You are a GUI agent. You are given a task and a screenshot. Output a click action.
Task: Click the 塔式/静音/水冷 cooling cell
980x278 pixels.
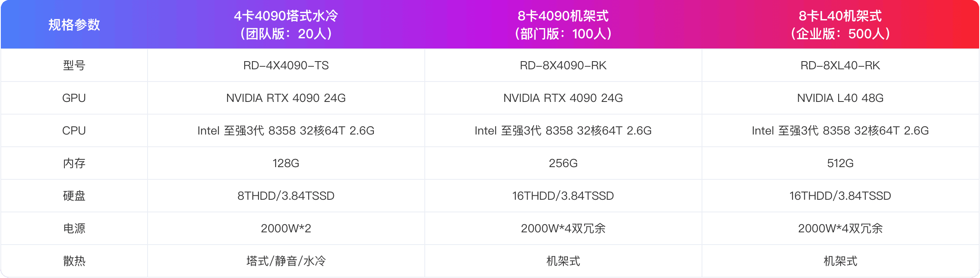pyautogui.click(x=286, y=261)
